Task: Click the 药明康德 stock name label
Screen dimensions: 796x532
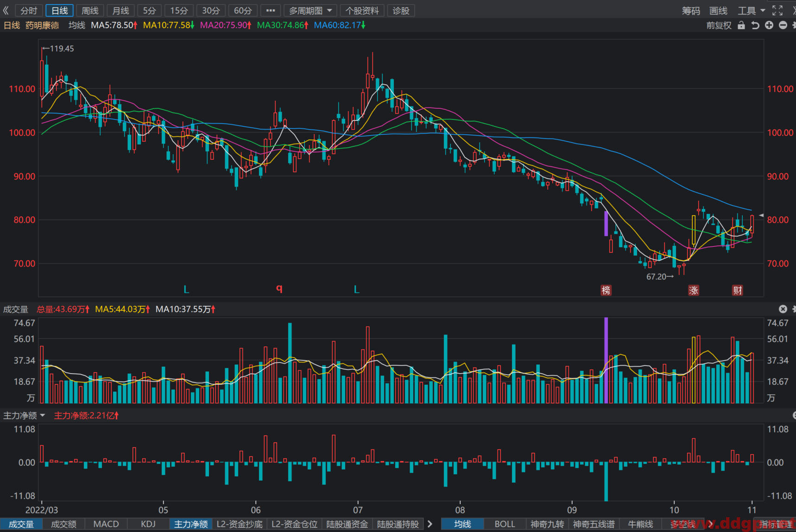Action: pyautogui.click(x=42, y=25)
